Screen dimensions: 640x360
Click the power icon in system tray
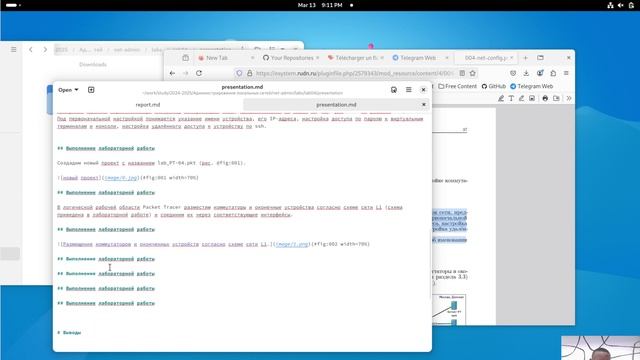pyautogui.click(x=631, y=5)
